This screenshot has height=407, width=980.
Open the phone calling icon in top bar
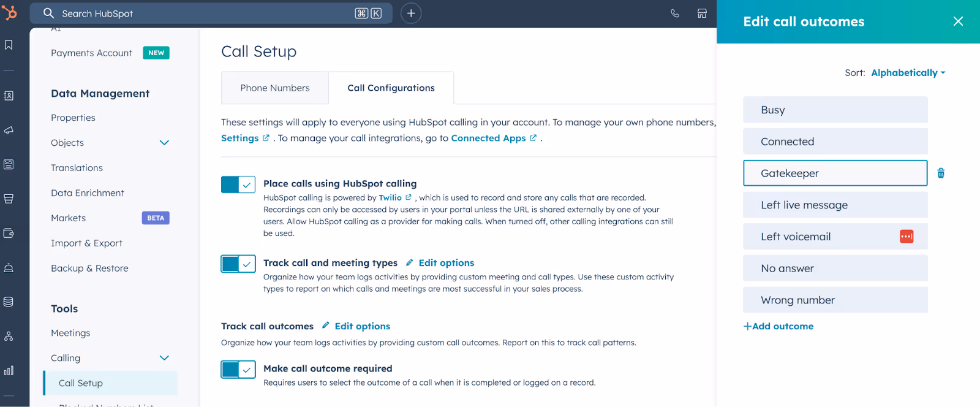675,13
